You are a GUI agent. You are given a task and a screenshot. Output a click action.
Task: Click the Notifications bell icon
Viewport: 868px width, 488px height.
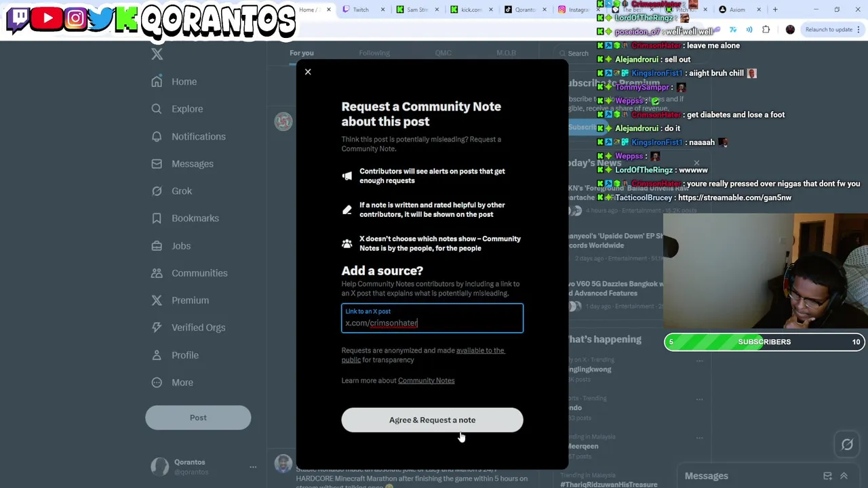[157, 136]
